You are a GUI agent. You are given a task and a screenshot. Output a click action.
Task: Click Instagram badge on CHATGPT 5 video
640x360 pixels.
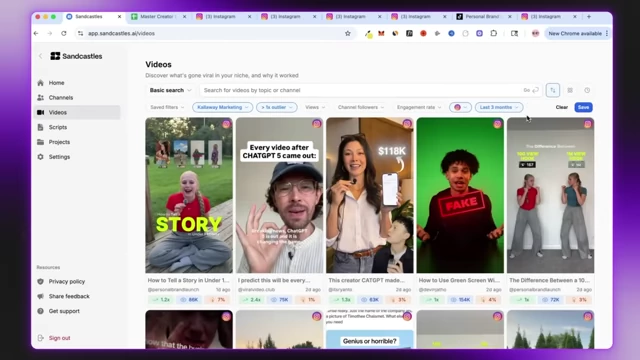pos(317,124)
